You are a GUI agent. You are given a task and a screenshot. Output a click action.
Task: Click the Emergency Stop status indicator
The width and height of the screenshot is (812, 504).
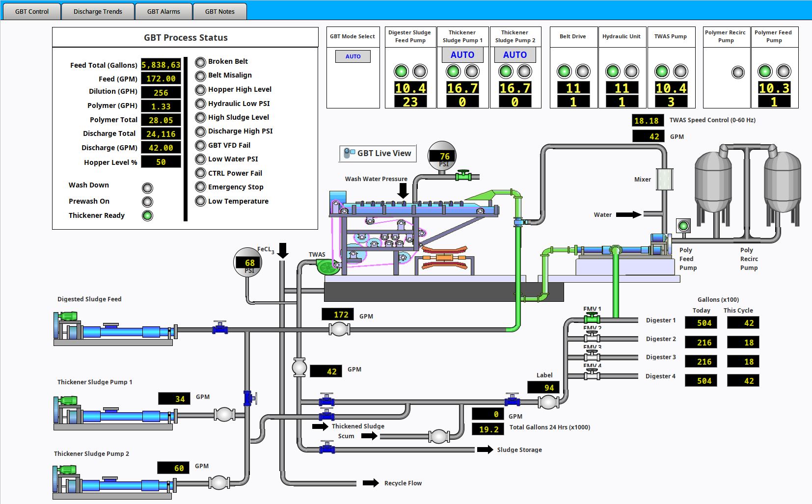[x=200, y=187]
